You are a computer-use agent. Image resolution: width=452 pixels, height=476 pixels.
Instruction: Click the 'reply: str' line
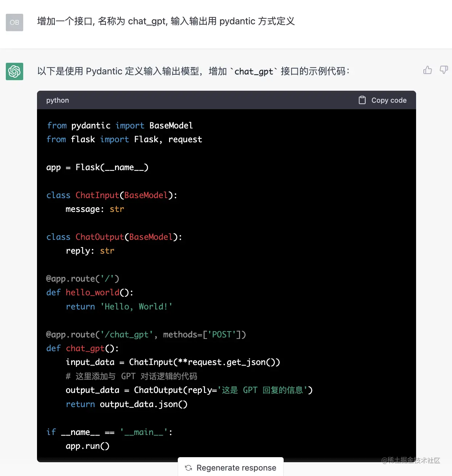pyautogui.click(x=90, y=251)
